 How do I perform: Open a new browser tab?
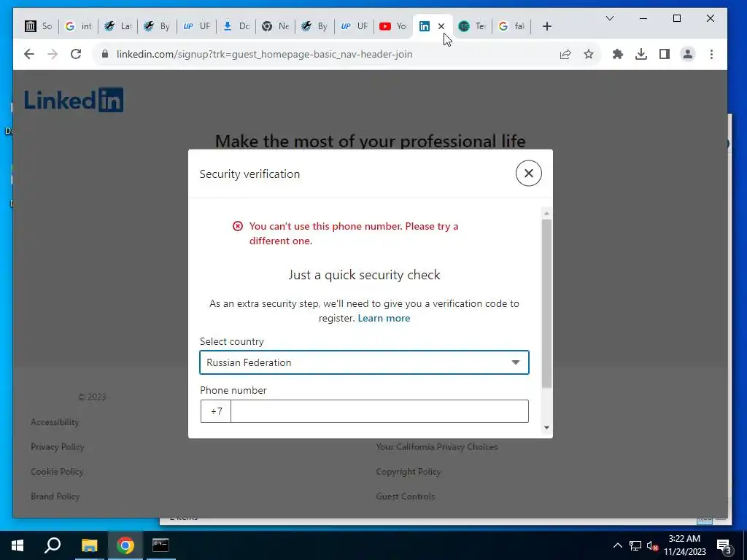[547, 27]
